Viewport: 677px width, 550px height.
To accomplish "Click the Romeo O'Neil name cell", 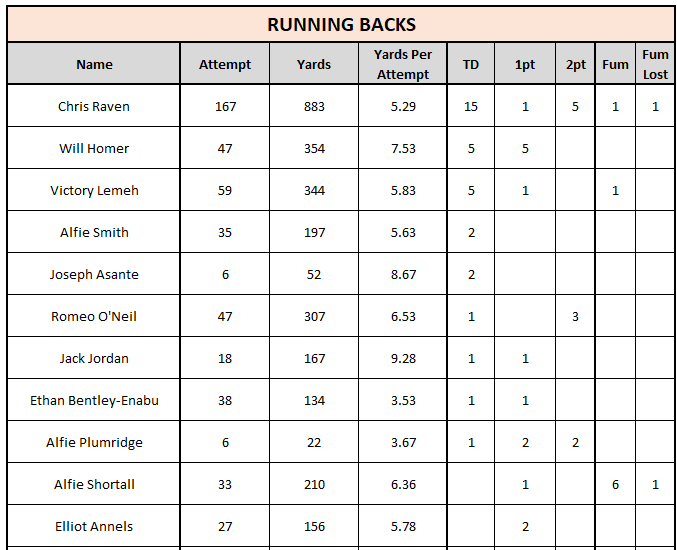I will click(94, 317).
